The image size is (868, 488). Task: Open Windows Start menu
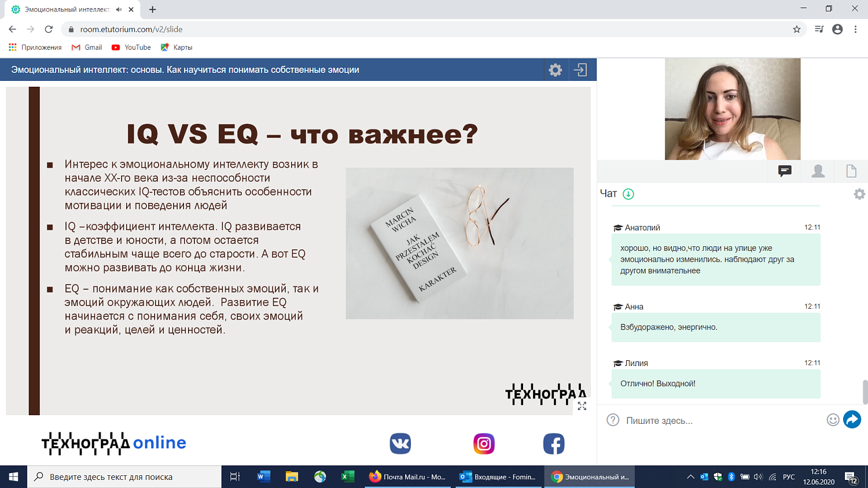coord(13,477)
